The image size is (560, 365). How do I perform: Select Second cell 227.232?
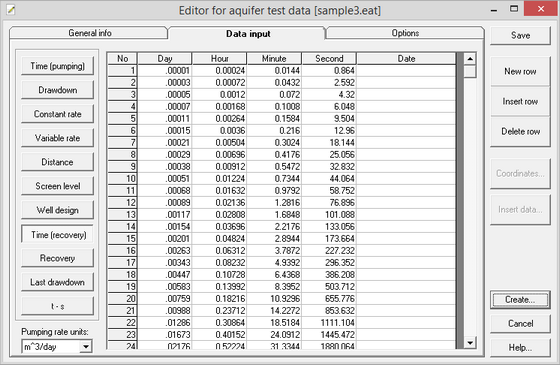coord(329,251)
